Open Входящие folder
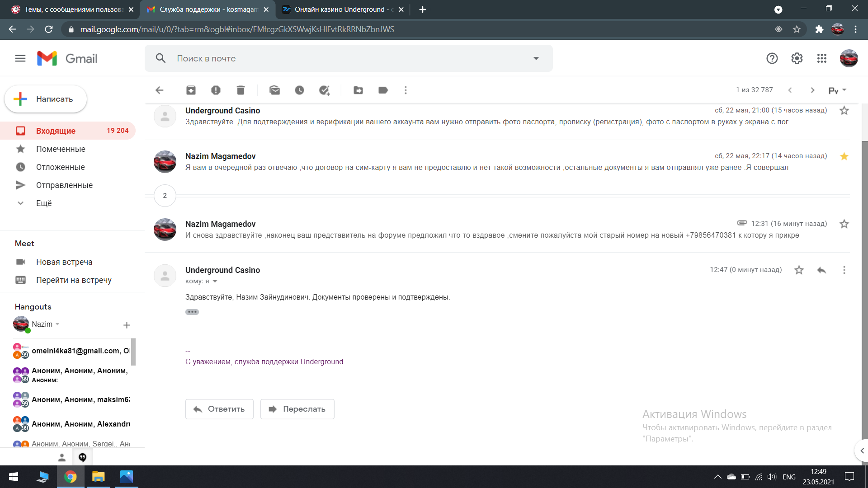Viewport: 868px width, 488px height. click(68, 131)
